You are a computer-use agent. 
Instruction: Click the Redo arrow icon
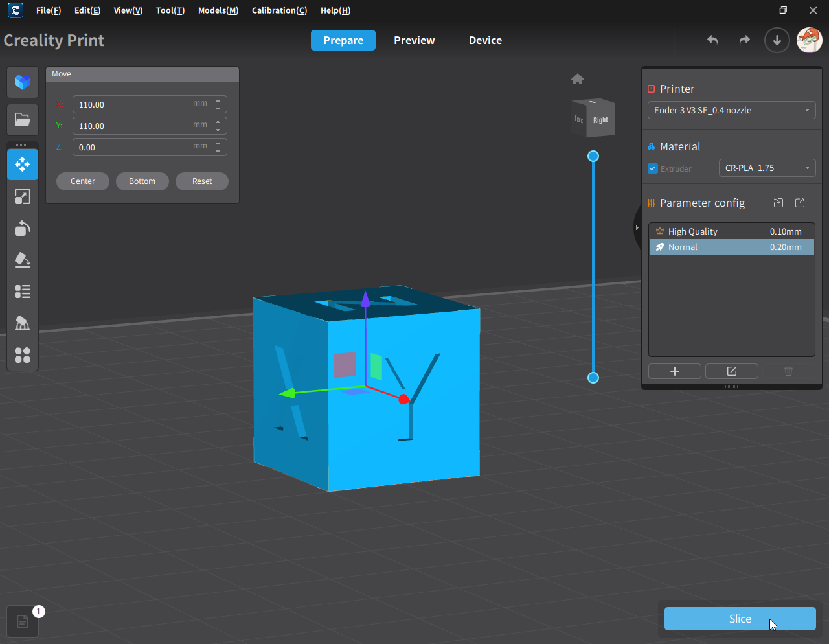(745, 40)
